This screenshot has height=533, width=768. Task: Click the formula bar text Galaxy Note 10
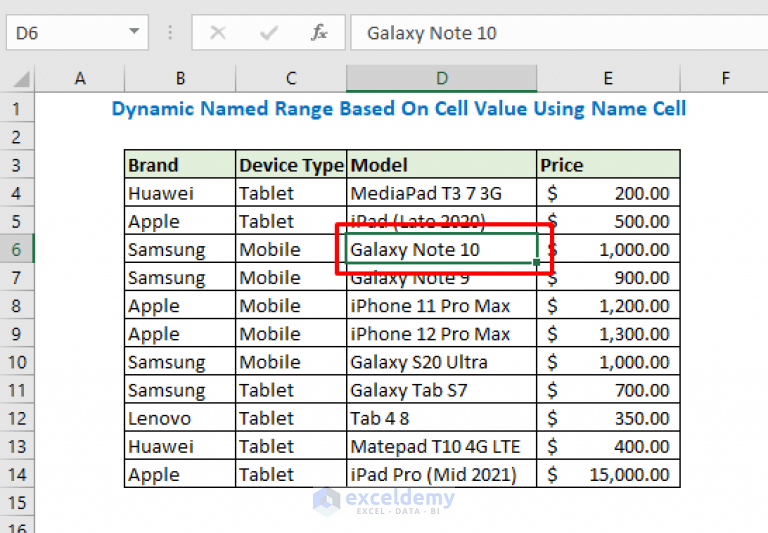[x=432, y=33]
